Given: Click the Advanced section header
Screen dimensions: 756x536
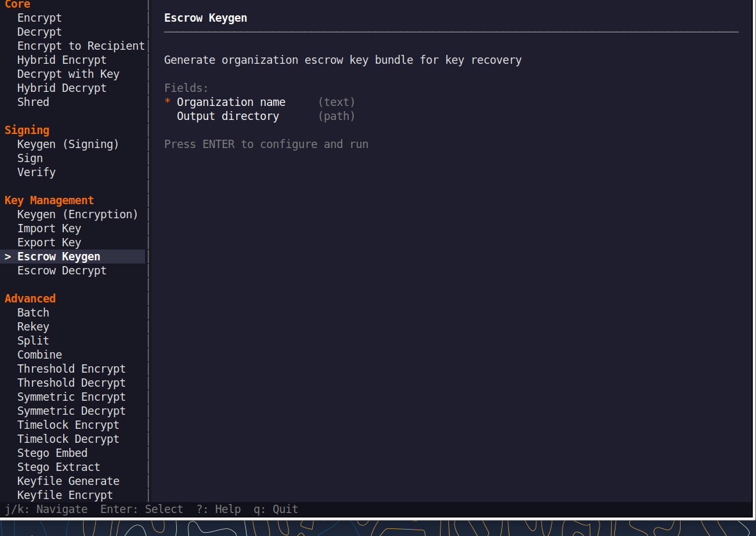Looking at the screenshot, I should 30,299.
